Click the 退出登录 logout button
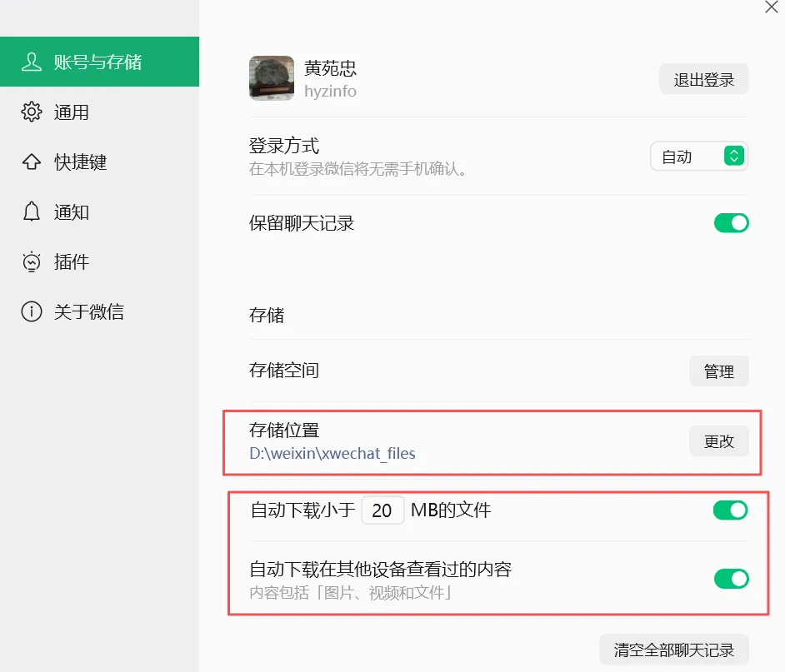This screenshot has width=785, height=672. point(703,79)
